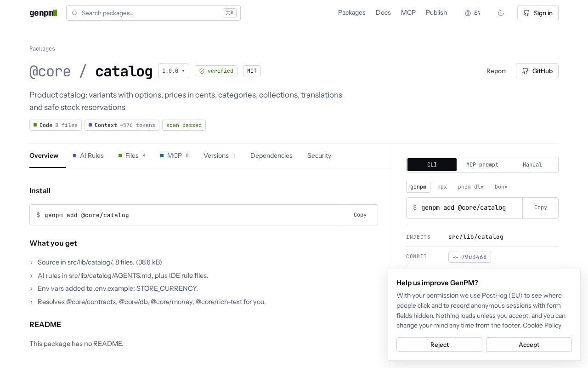Reject the analytics cookie prompt
Image resolution: width=588 pixels, height=368 pixels.
click(439, 345)
